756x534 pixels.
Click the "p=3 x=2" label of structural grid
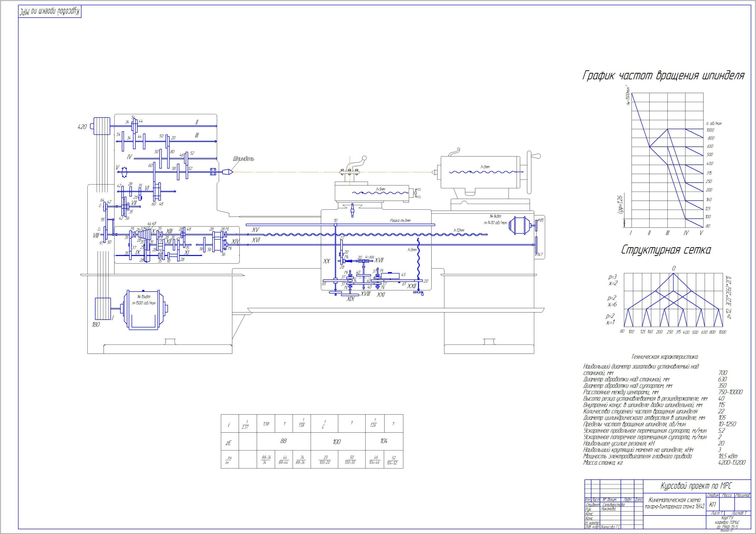point(613,280)
